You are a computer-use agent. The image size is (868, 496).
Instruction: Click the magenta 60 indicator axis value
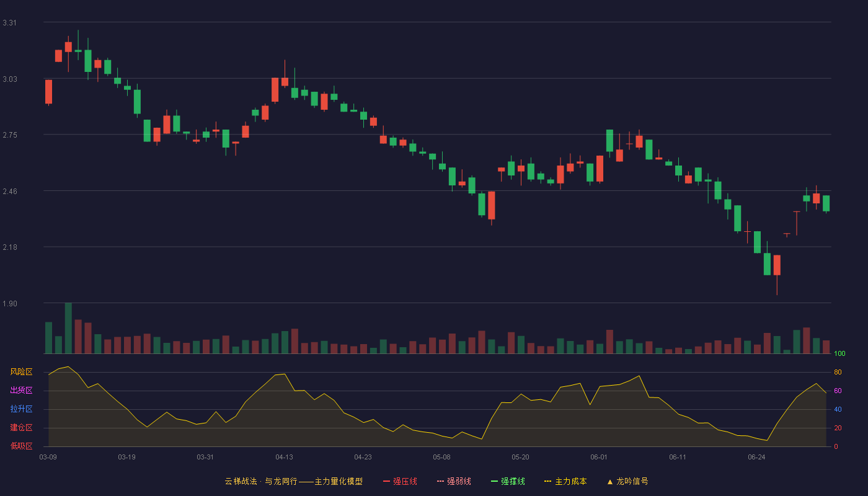[838, 391]
